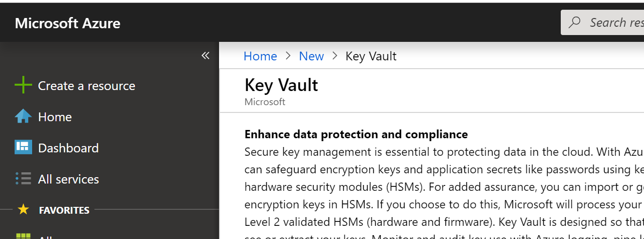Click the magnifier icon in the search box
This screenshot has width=644, height=239.
pos(575,22)
